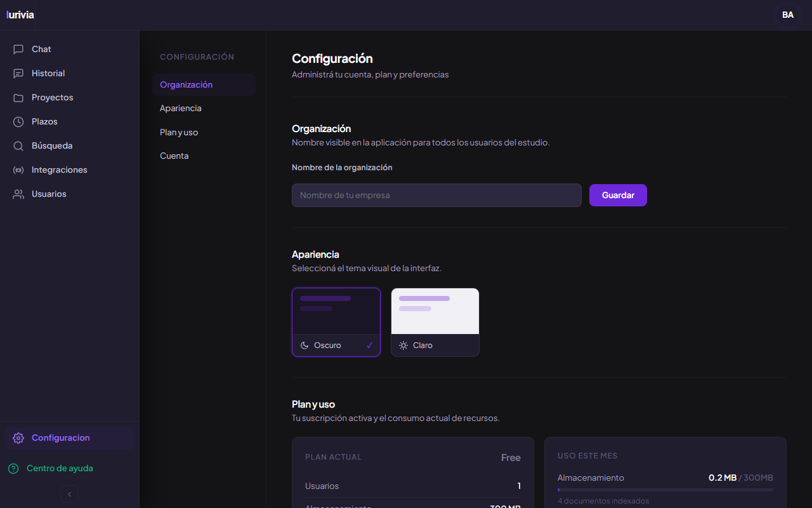
Task: Click the Almacenamiento usage progress bar
Action: tap(665, 490)
